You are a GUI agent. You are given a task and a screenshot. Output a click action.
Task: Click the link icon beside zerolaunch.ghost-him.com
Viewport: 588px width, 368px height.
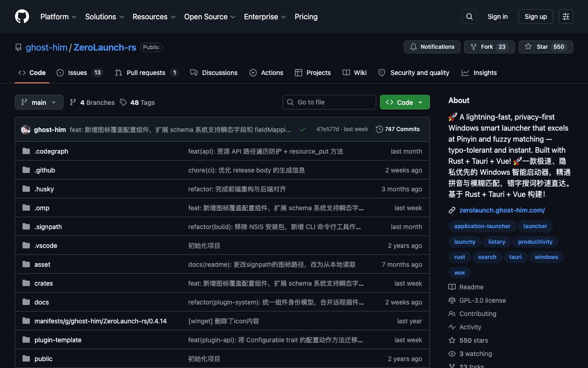click(452, 210)
